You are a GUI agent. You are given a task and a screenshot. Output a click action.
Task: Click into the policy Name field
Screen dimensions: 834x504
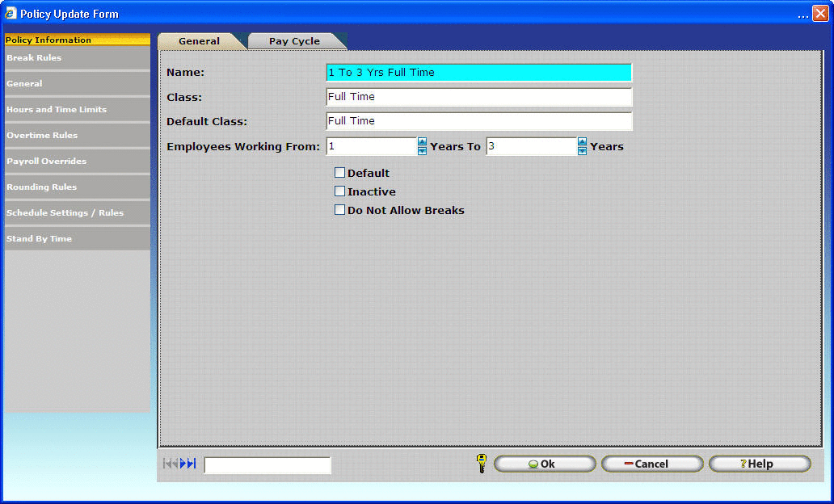click(x=478, y=73)
